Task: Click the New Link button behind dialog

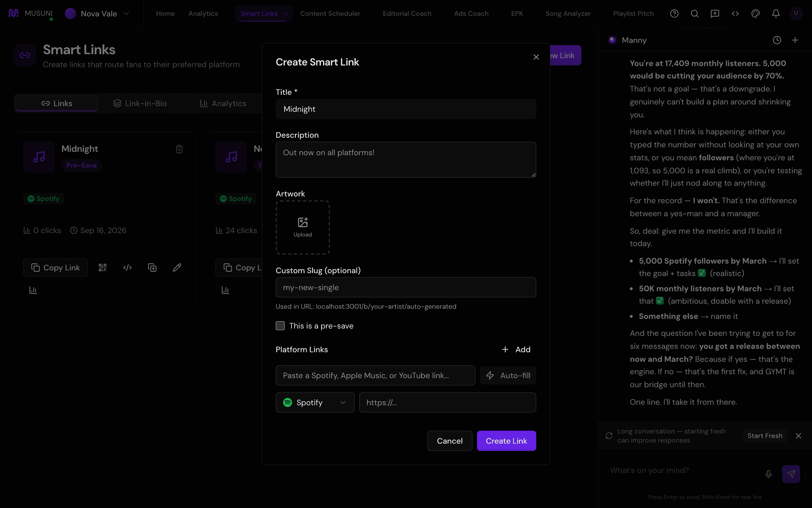Action: tap(565, 55)
